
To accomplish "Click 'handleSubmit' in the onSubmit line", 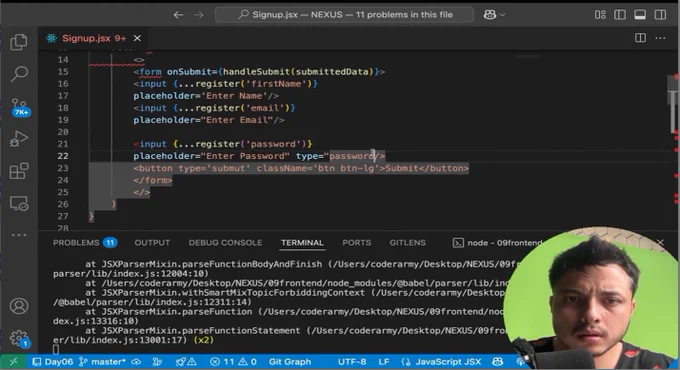I will coord(256,72).
